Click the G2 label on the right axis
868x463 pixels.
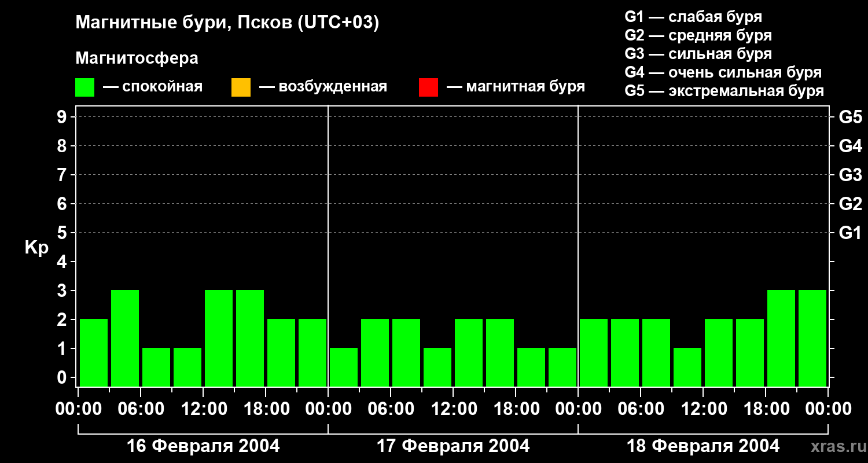(850, 204)
